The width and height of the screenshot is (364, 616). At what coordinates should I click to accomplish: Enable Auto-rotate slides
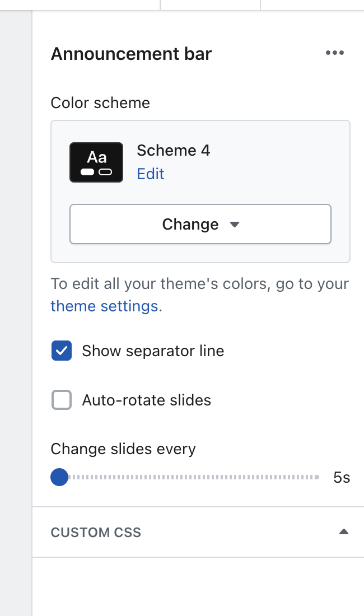click(62, 400)
